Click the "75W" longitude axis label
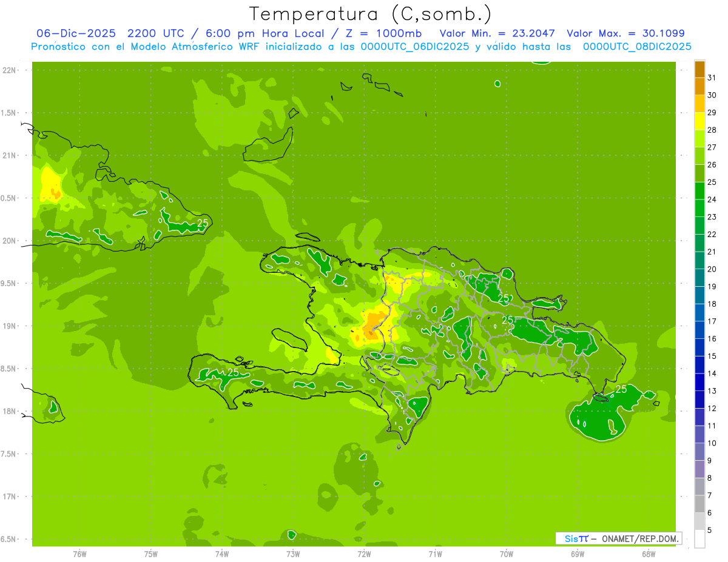Viewport: 728px width, 562px height. [x=151, y=554]
